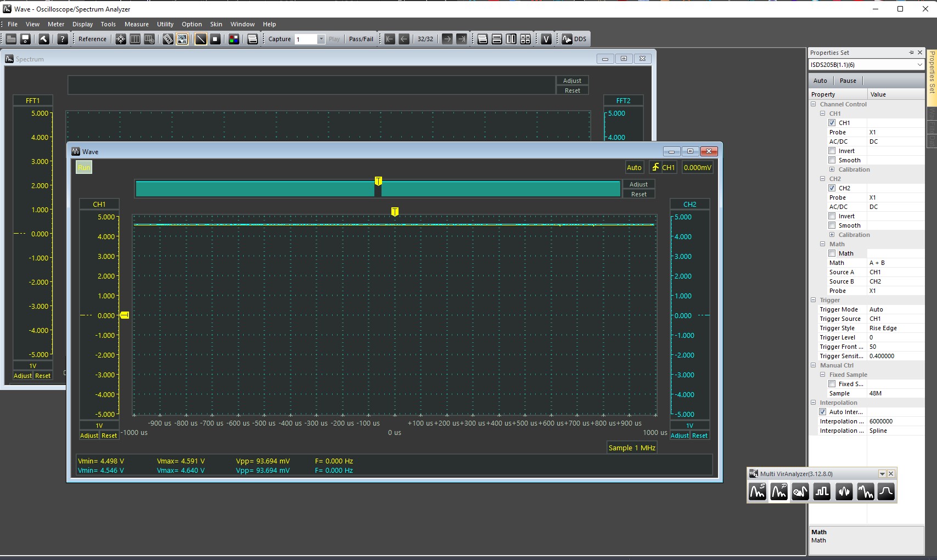Click the Pause button in Properties Set
Viewport: 937px width, 560px height.
tap(848, 81)
